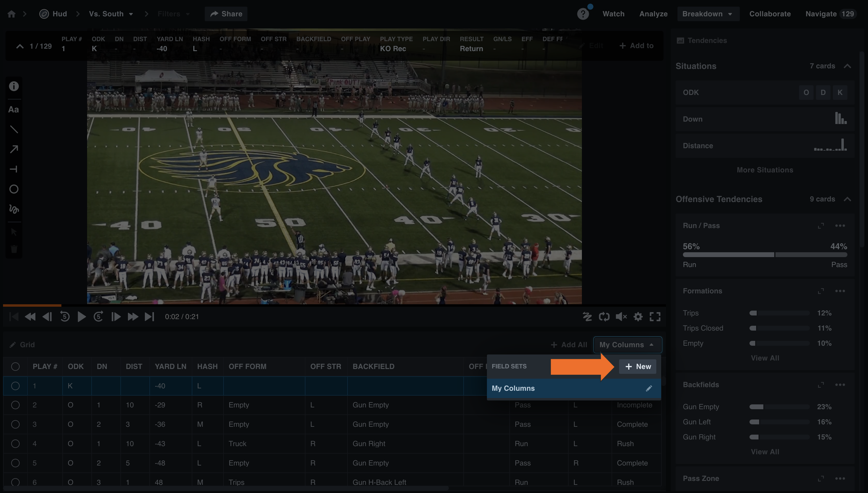
Task: Click View All under Formations
Action: click(765, 358)
